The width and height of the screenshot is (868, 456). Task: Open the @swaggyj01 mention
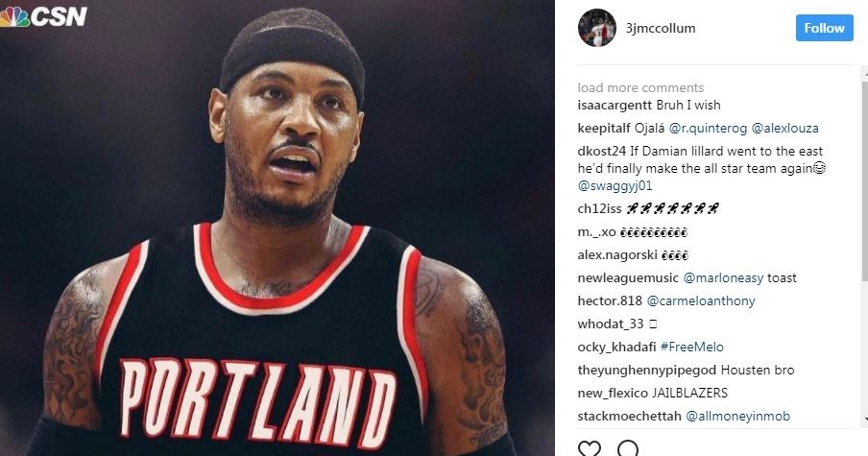615,186
